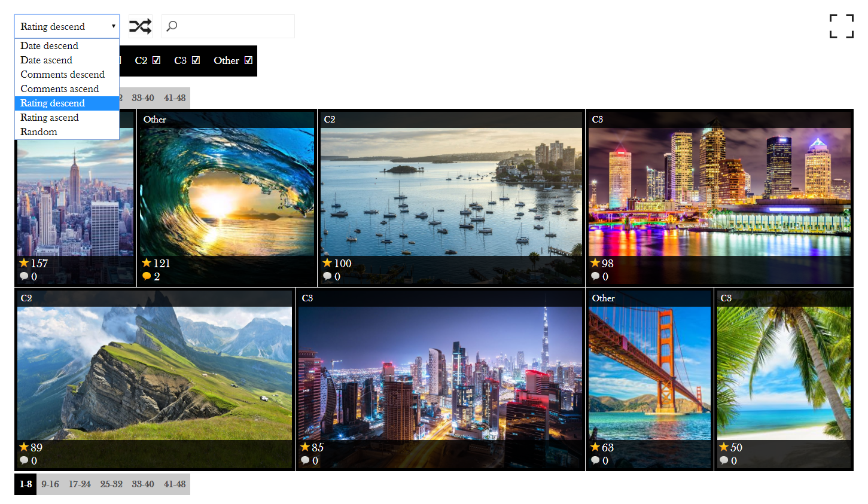This screenshot has width=868, height=504.
Task: Click the star icon beside rating 63
Action: [x=595, y=447]
